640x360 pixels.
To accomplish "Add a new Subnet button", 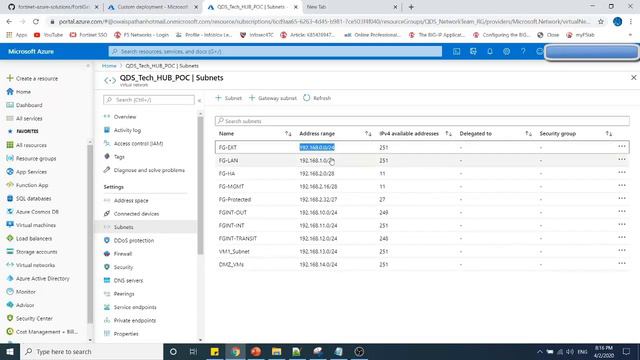I will click(229, 98).
